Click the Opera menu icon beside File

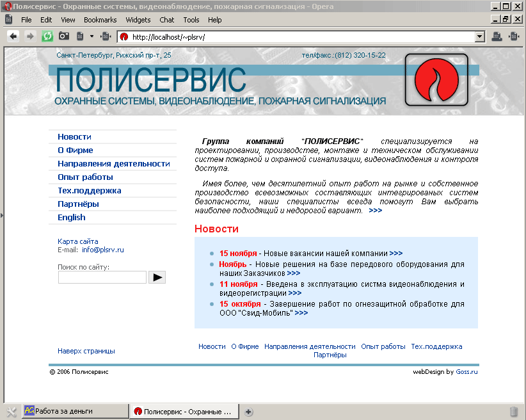tap(9, 19)
